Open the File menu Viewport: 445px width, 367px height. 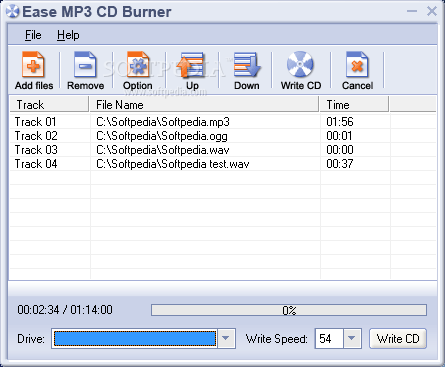pyautogui.click(x=33, y=35)
